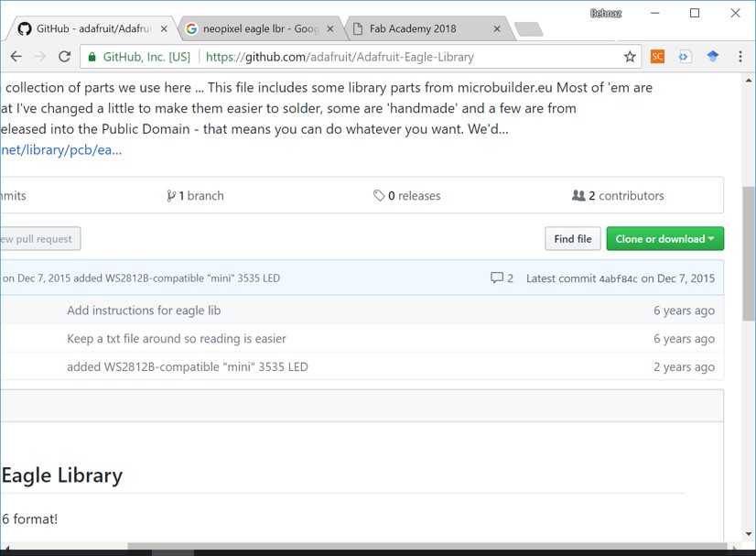
Task: View the 1 branch link
Action: point(195,195)
